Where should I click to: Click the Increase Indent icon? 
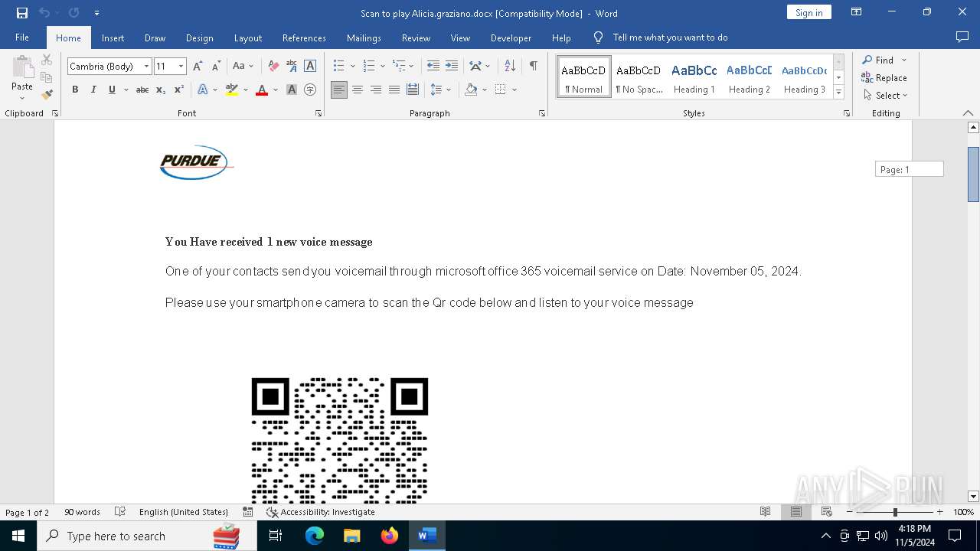452,66
